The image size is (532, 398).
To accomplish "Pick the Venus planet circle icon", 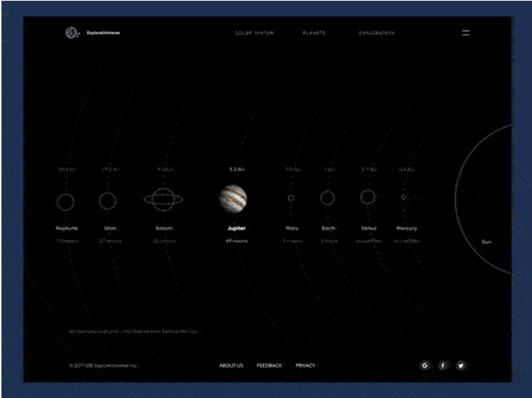I will (367, 197).
